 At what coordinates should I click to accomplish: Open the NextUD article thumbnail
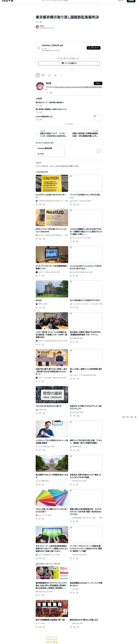point(52,218)
